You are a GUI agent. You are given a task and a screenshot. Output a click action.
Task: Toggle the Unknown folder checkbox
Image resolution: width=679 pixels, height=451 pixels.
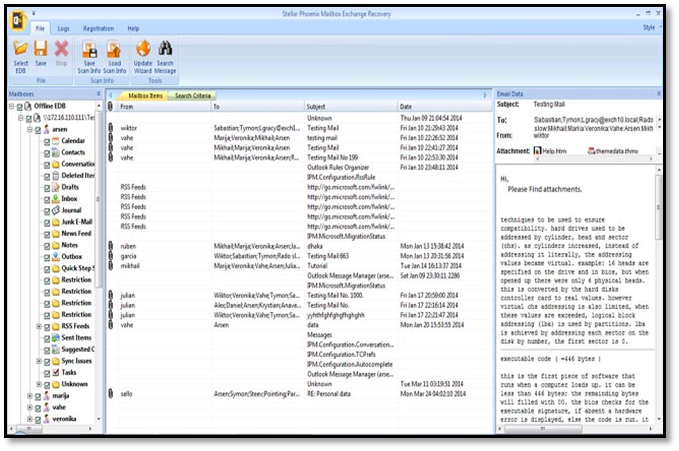coord(47,384)
